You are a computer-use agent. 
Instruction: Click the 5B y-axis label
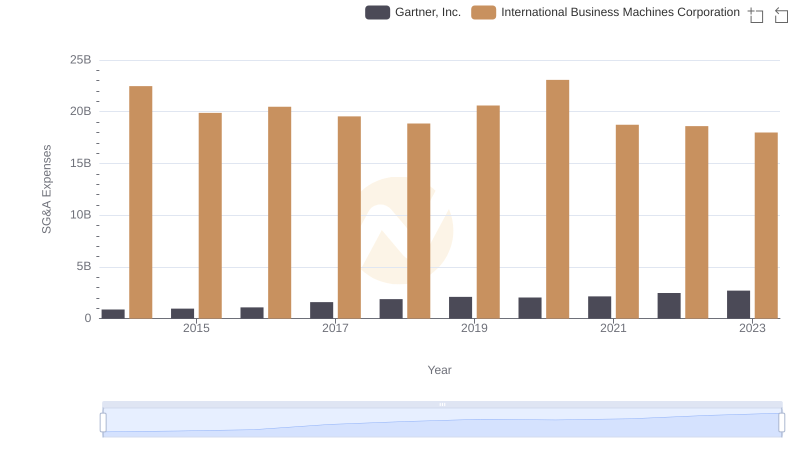pyautogui.click(x=84, y=266)
